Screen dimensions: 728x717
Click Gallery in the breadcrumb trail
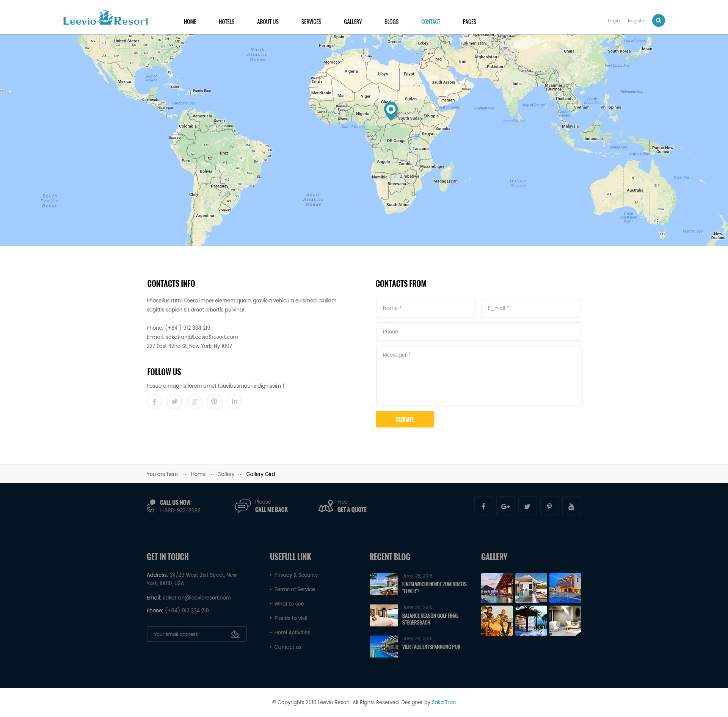[226, 474]
